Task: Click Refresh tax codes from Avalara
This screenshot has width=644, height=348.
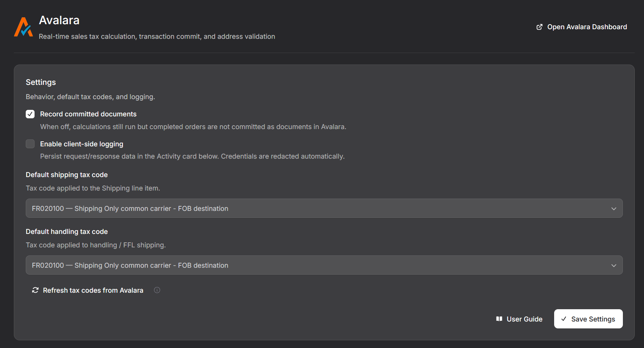Action: (x=88, y=290)
